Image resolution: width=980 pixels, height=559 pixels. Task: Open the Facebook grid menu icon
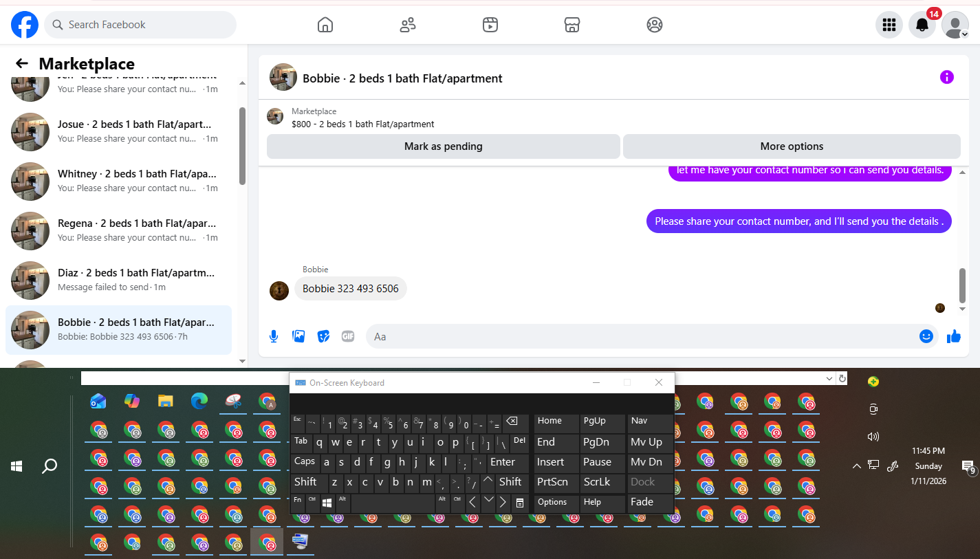coord(889,25)
